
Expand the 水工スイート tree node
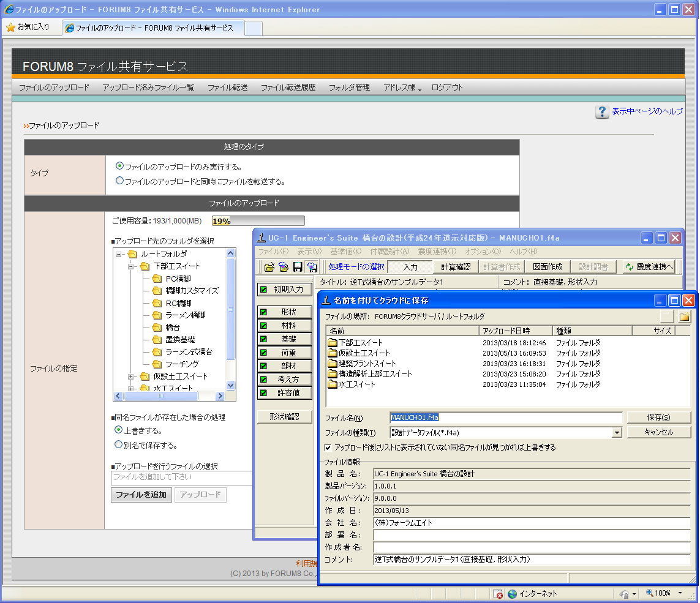[x=131, y=388]
